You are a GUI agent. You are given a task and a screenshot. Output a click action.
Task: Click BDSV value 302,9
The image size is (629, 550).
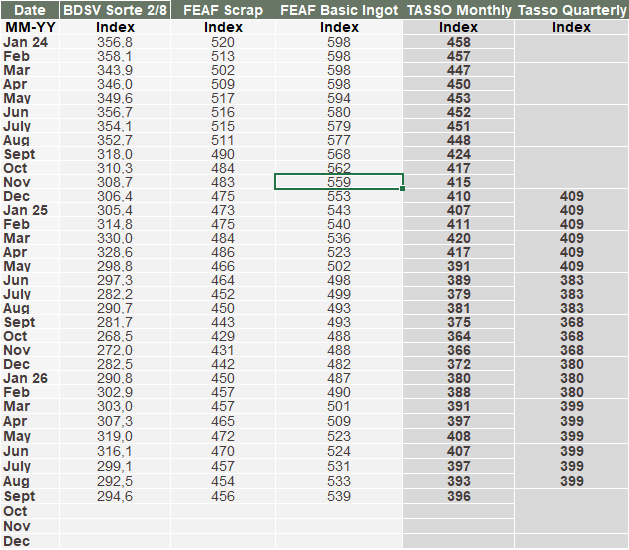pos(115,392)
